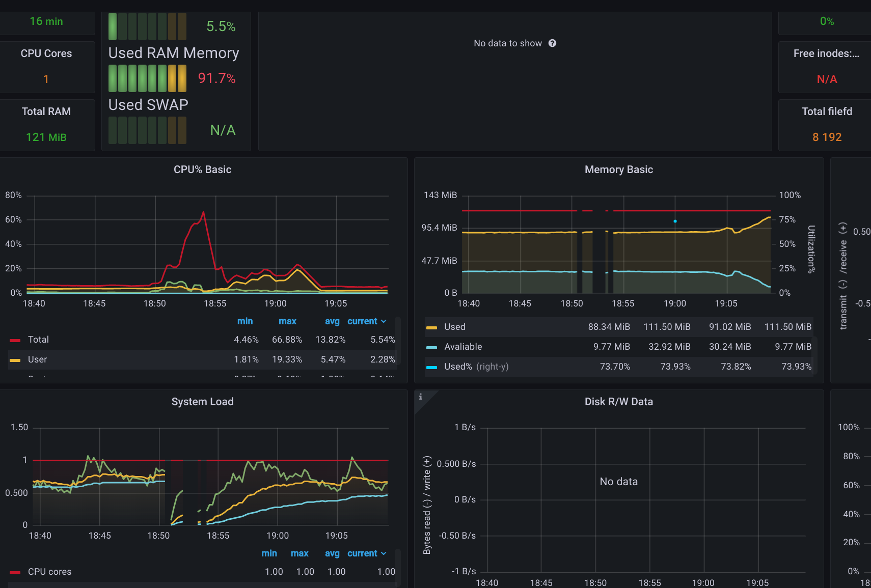The image size is (871, 588).
Task: Open the Memory Basic panel title menu
Action: pyautogui.click(x=618, y=170)
